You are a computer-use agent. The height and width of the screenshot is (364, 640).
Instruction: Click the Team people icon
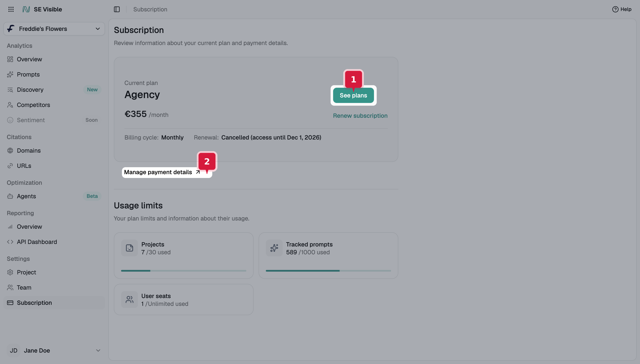(x=10, y=287)
